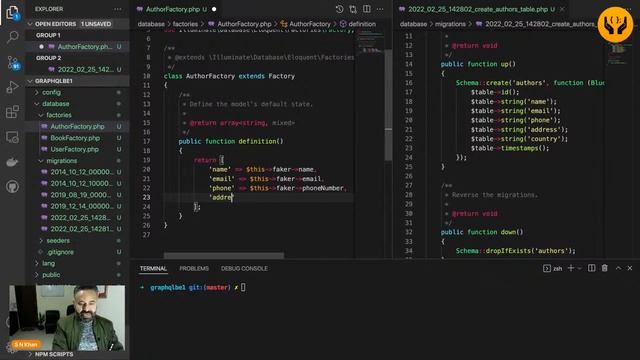
Task: Select the AuthorFactory.php editor tab
Action: (x=177, y=9)
